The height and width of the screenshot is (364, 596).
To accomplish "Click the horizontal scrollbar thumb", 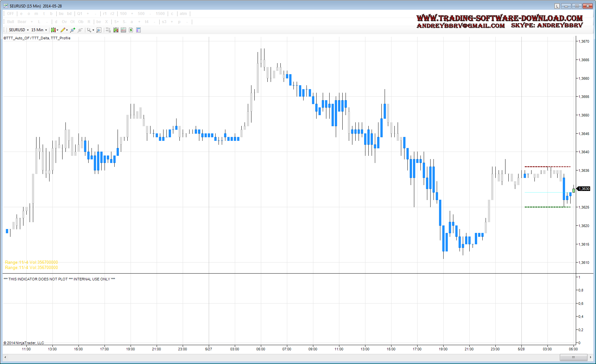I will (573, 357).
